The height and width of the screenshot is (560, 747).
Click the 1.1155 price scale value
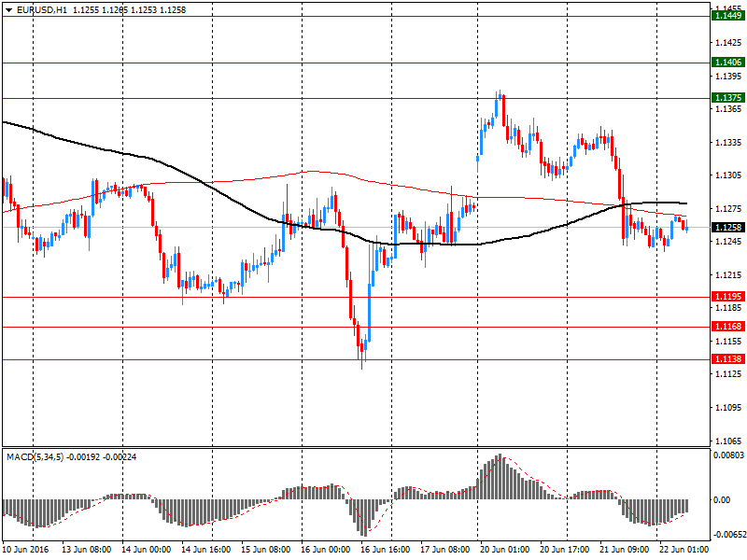(728, 342)
